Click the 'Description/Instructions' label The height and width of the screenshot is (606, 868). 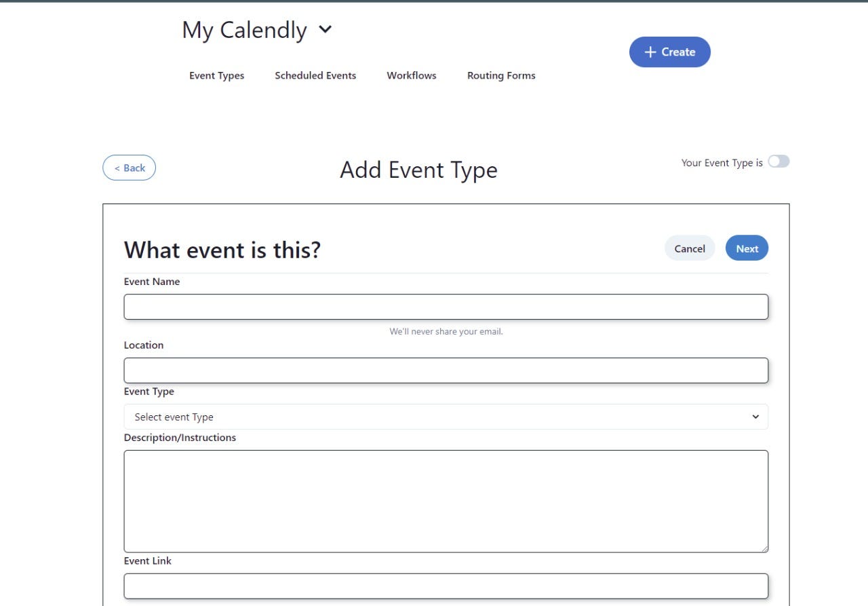point(180,438)
